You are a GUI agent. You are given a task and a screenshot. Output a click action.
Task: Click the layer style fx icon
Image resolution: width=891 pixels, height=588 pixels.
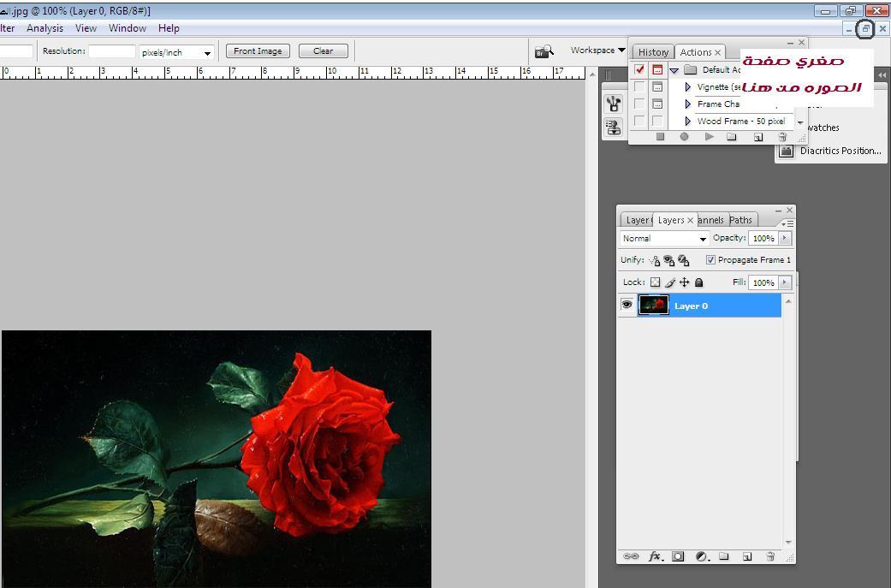click(656, 556)
